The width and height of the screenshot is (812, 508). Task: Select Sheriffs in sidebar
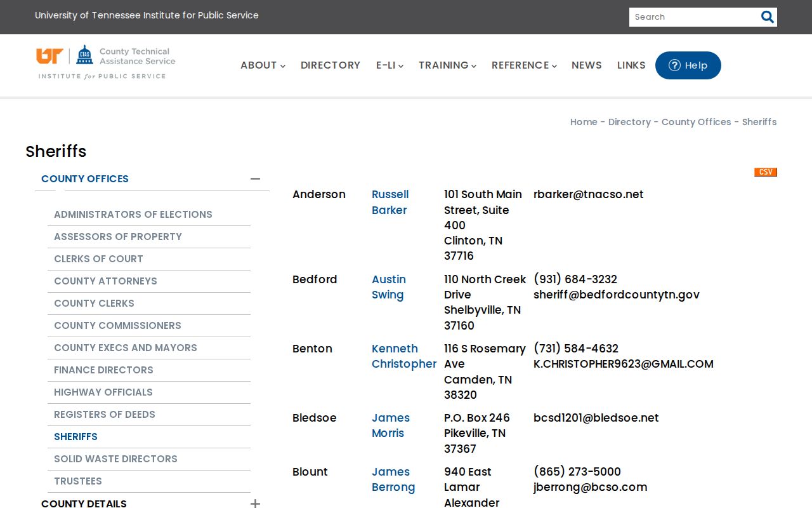coord(75,437)
